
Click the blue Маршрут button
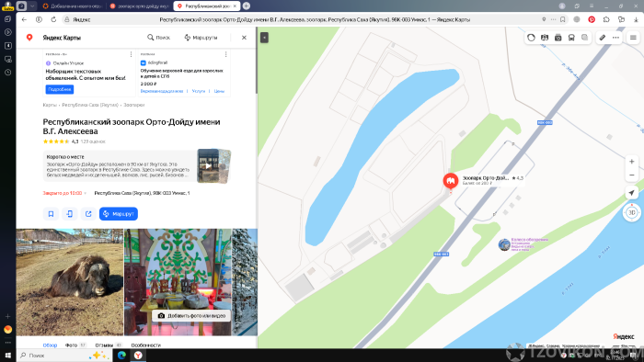tap(119, 213)
